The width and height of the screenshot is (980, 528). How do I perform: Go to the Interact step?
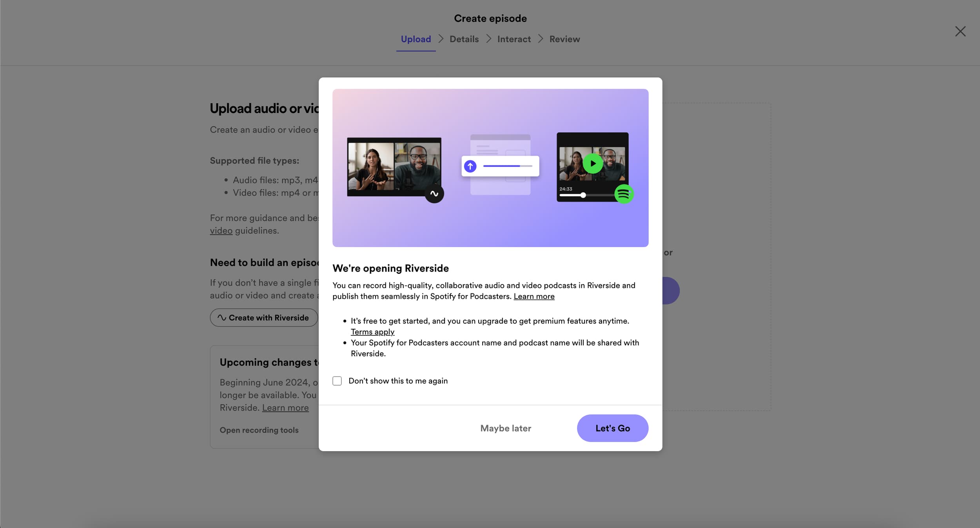point(514,39)
